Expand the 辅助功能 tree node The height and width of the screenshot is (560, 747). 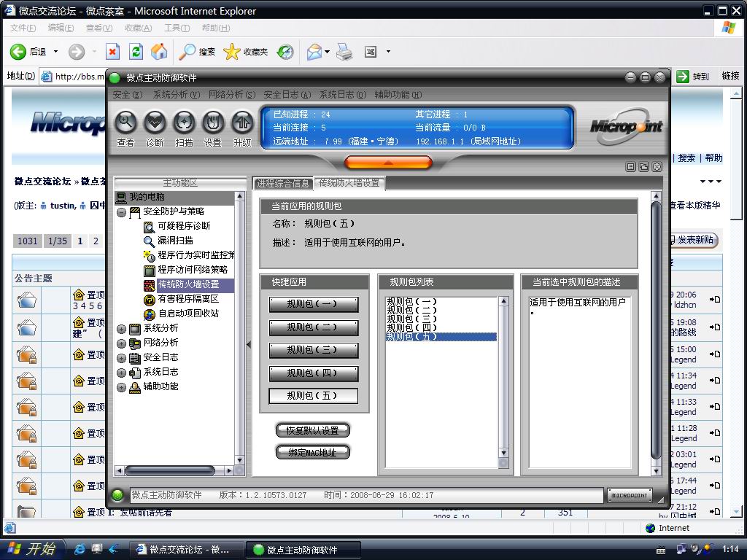click(122, 388)
